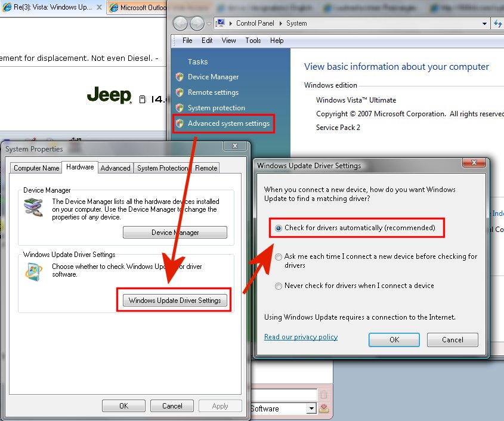The image size is (504, 421).
Task: Click the Advanced system settings shield icon
Action: coord(180,123)
